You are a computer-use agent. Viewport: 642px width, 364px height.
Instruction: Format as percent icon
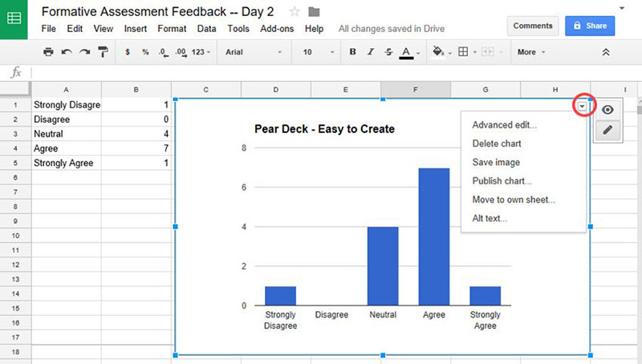click(145, 52)
